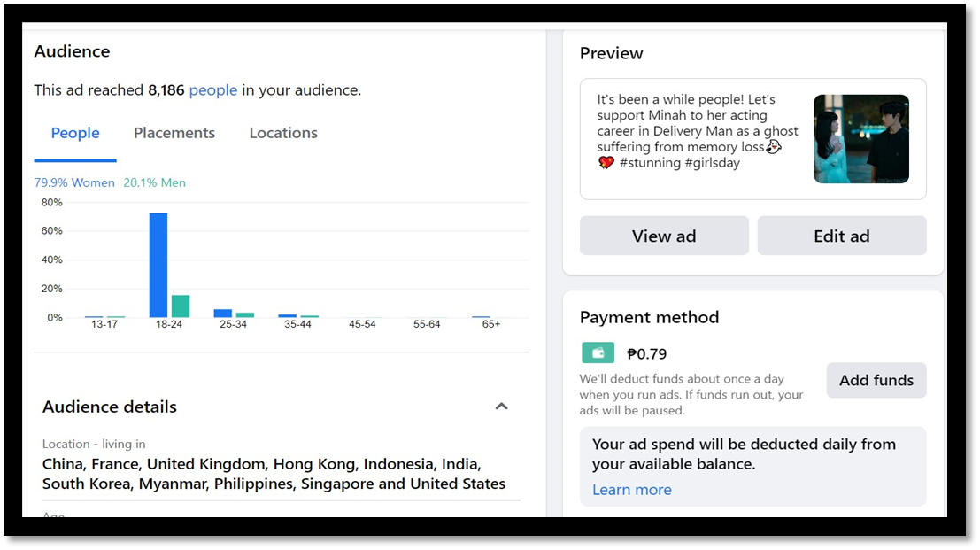980x550 pixels.
Task: Click the heart emoji in the ad caption
Action: coord(606,163)
